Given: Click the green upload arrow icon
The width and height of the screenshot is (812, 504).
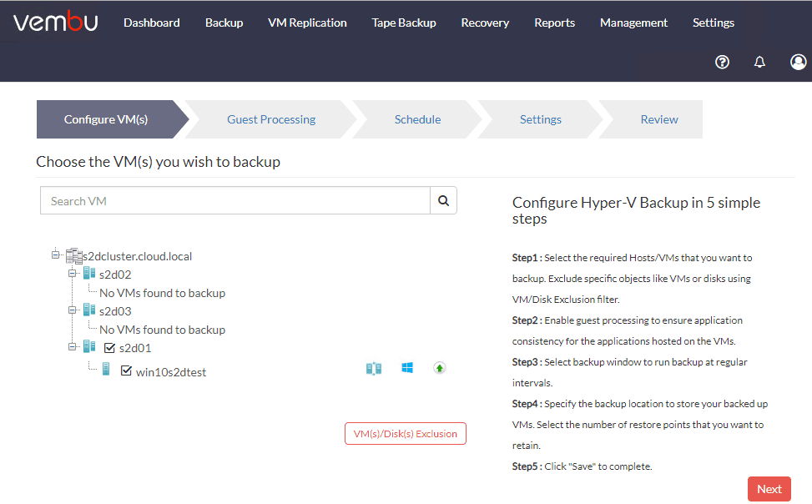Looking at the screenshot, I should (439, 368).
